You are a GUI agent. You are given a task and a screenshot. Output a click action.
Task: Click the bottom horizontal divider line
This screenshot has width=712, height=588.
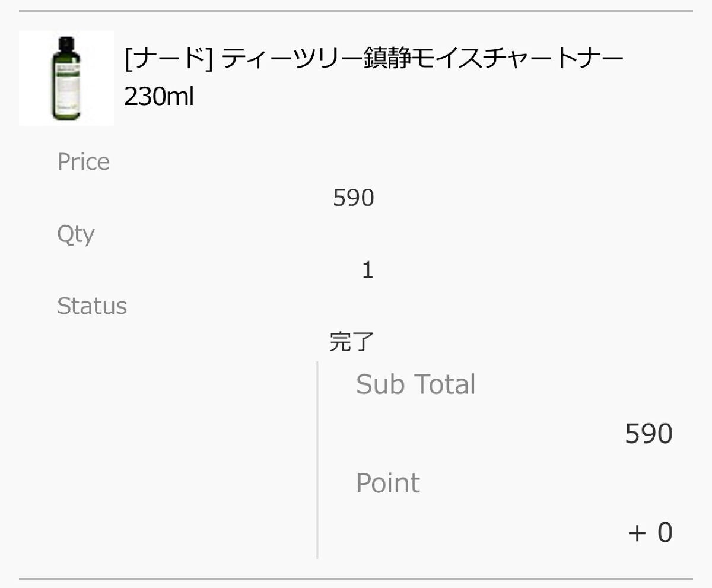356,579
